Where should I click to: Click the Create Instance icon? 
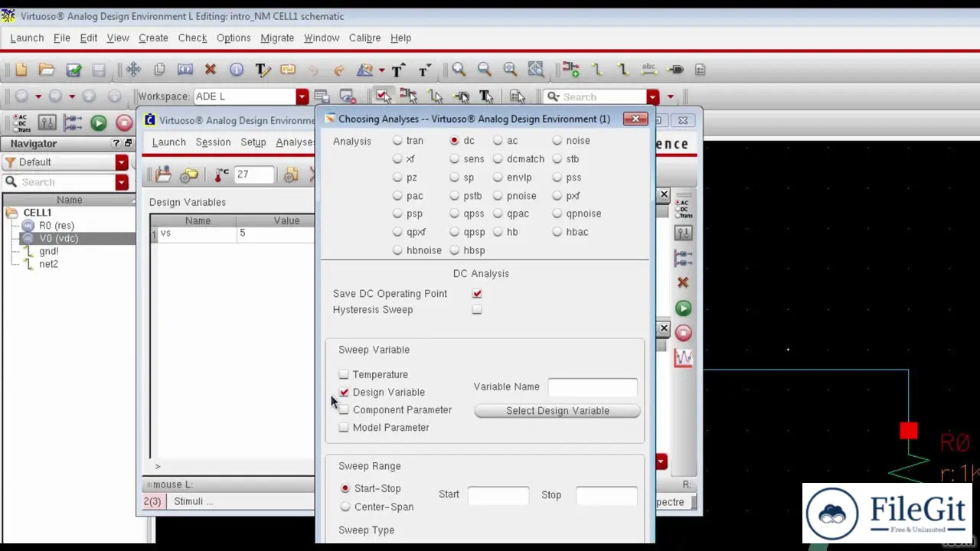pyautogui.click(x=571, y=70)
